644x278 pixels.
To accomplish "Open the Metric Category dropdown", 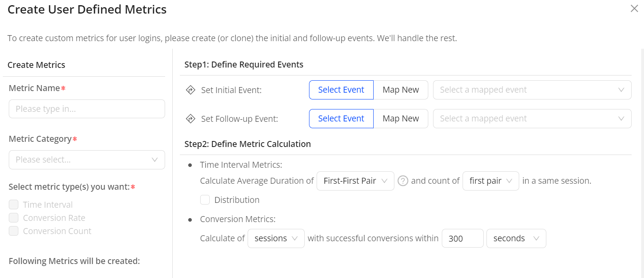I will (x=87, y=160).
